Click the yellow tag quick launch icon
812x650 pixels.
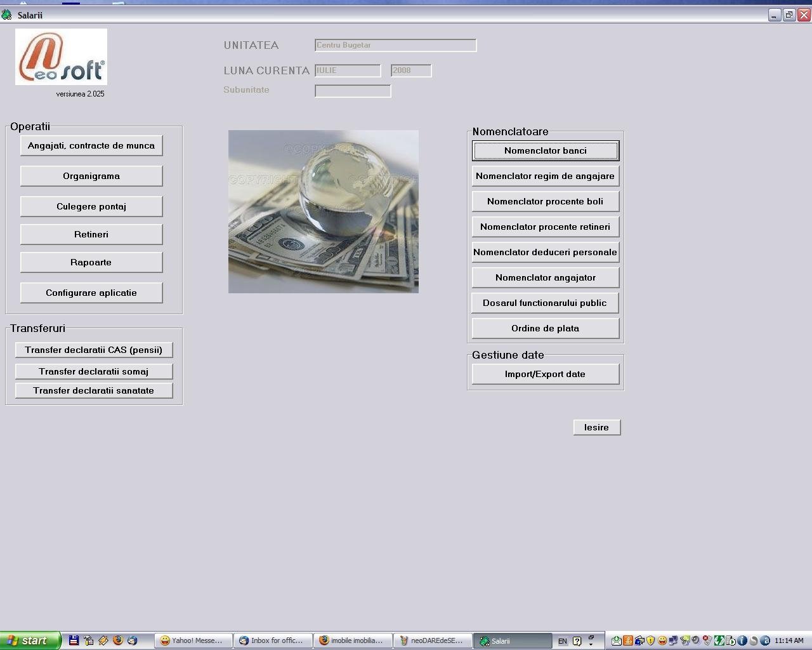pyautogui.click(x=103, y=640)
